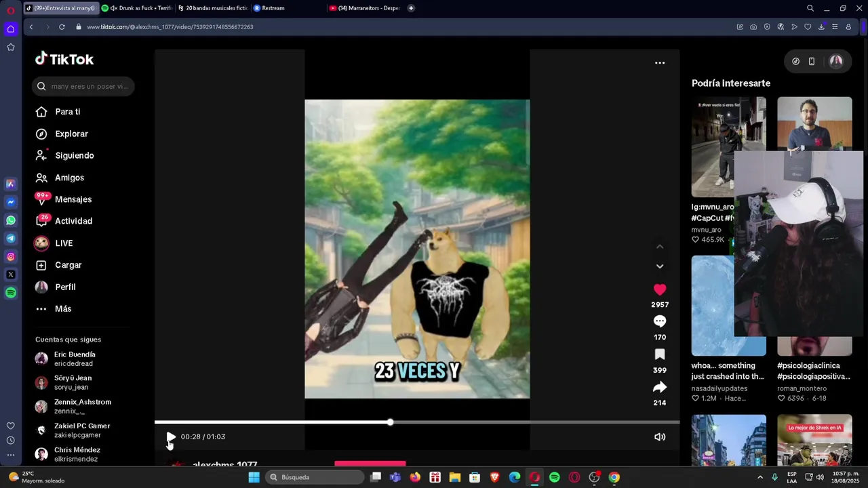
Task: Open the mvnu_aro suggested video thumbnail
Action: click(728, 146)
